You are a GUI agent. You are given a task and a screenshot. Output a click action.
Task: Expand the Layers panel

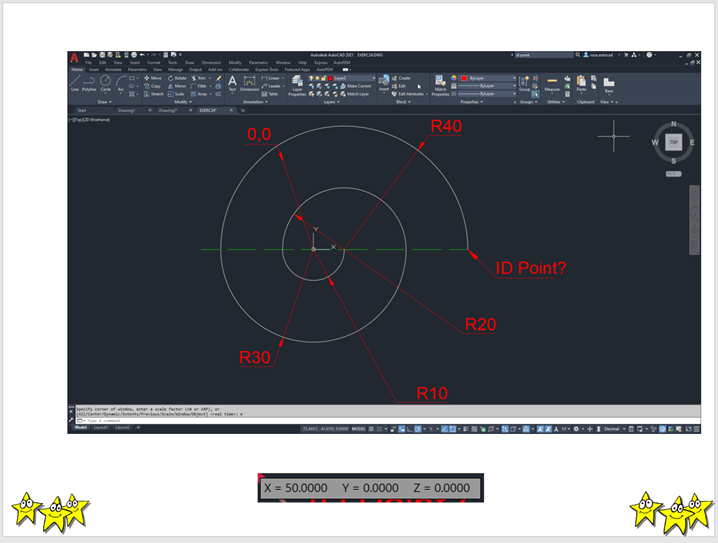pyautogui.click(x=332, y=102)
